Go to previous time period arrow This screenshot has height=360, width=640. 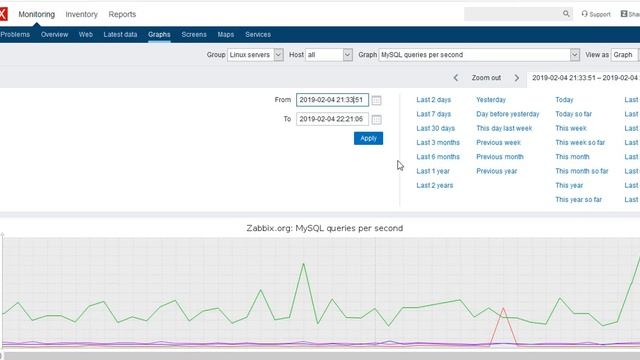456,78
